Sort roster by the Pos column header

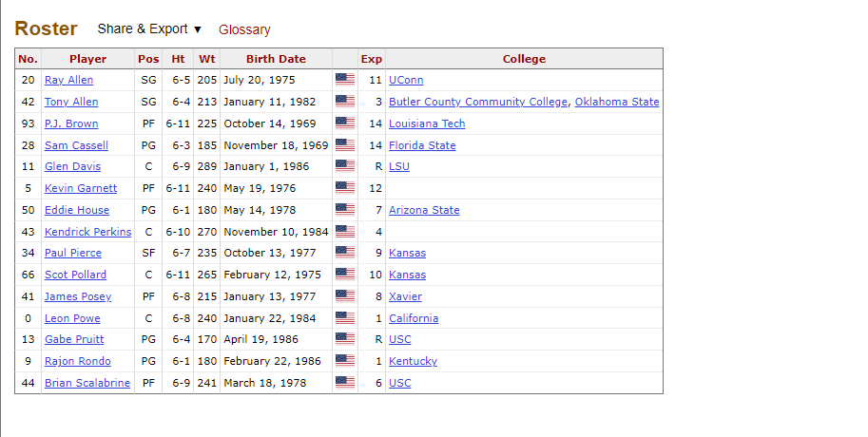click(148, 59)
